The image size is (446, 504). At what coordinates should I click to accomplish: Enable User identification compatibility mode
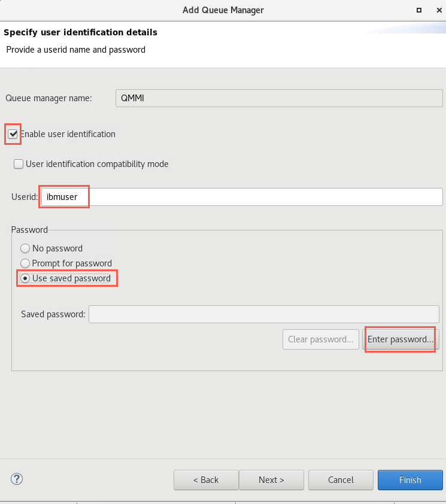click(19, 164)
